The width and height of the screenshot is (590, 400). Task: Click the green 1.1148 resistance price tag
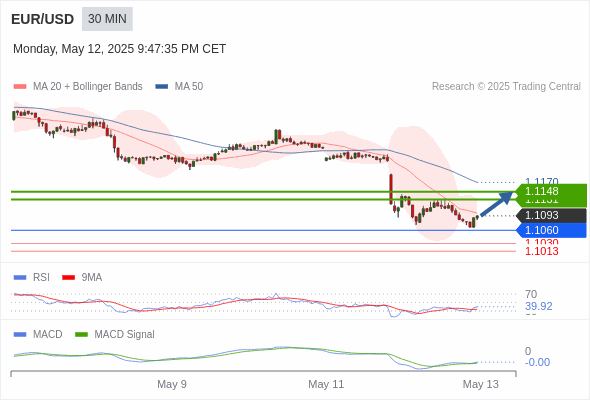pyautogui.click(x=551, y=192)
